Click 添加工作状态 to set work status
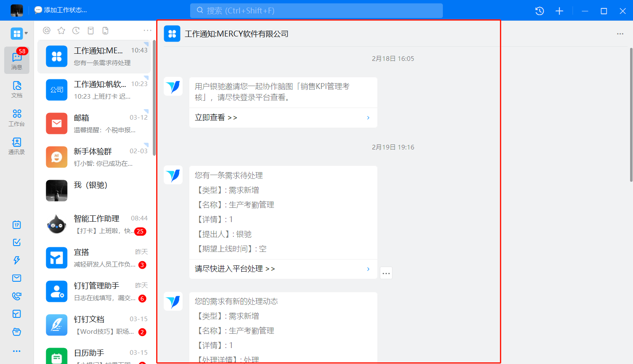 61,10
